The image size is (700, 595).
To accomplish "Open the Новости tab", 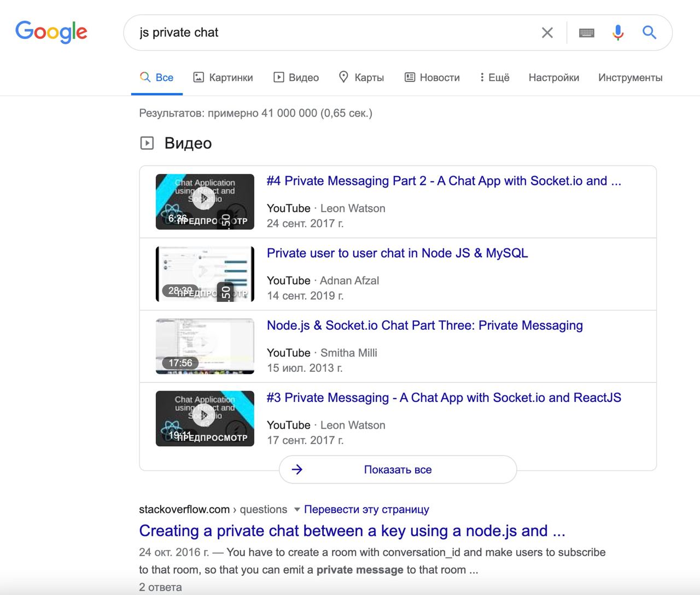I will [432, 78].
